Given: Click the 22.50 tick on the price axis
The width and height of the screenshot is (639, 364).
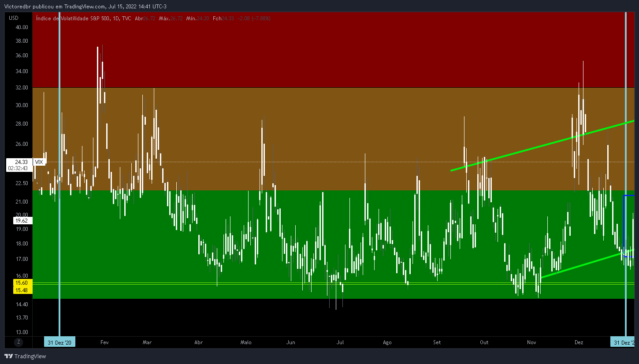Looking at the screenshot, I should point(21,183).
